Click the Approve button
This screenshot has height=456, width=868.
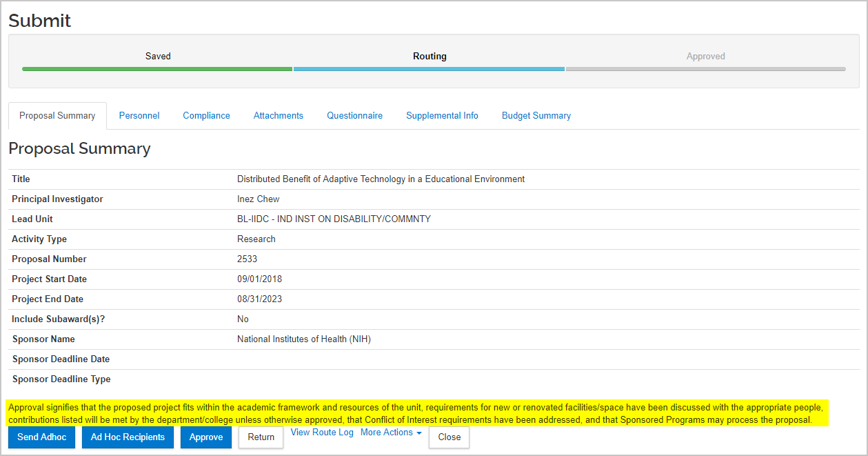click(205, 437)
